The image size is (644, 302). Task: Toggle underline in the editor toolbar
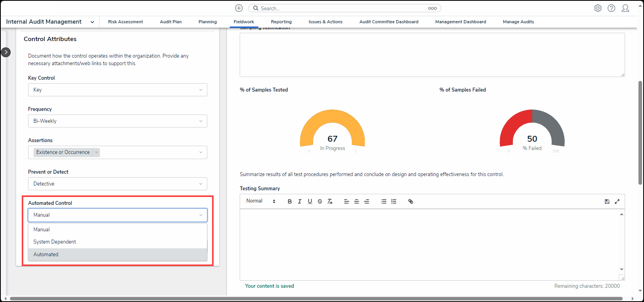click(310, 201)
